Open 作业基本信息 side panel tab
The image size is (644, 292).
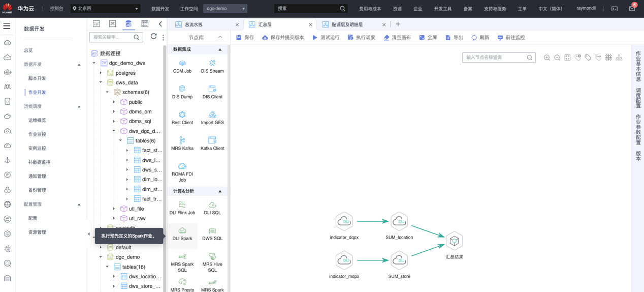(x=638, y=66)
